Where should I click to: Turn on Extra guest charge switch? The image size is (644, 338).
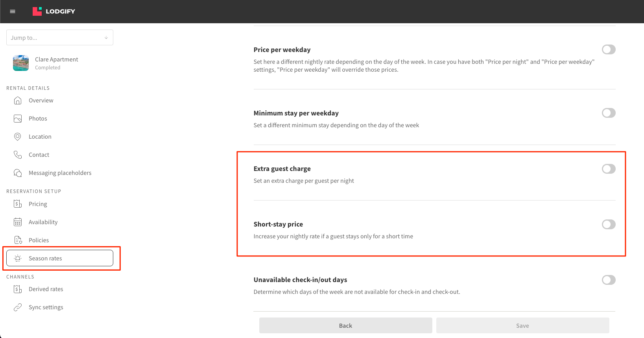tap(608, 169)
